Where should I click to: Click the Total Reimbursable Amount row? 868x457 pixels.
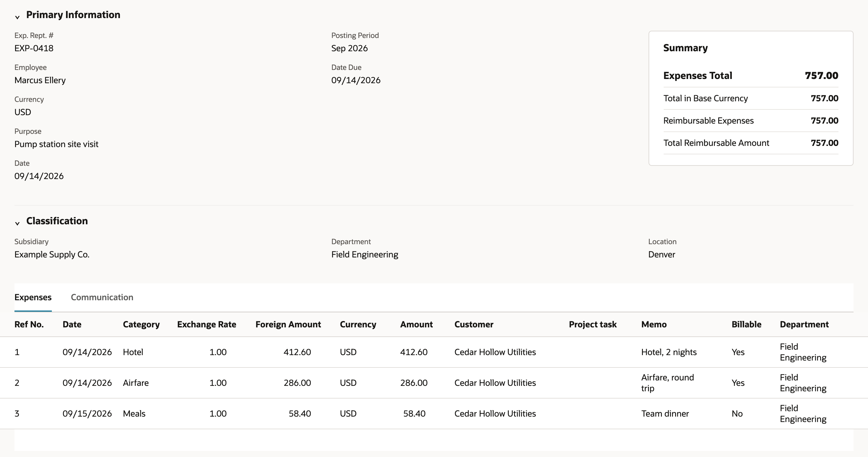click(x=751, y=143)
